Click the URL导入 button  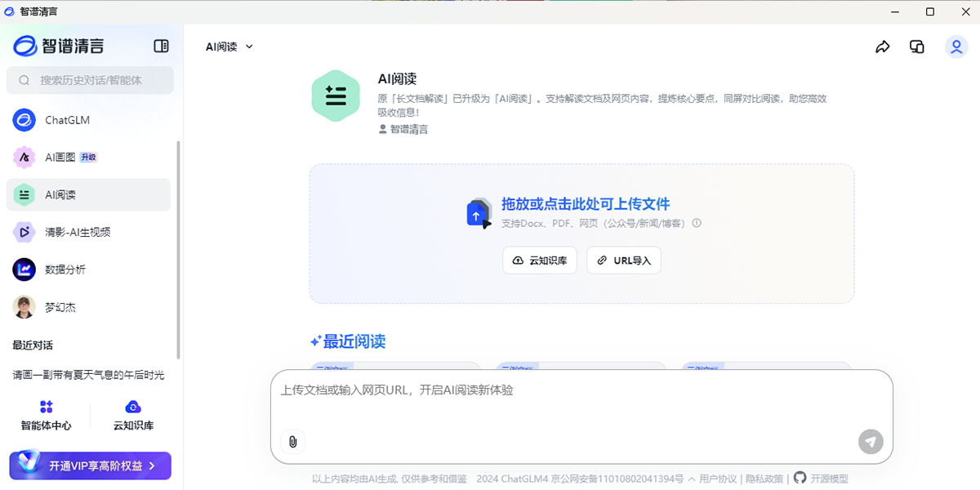[623, 260]
